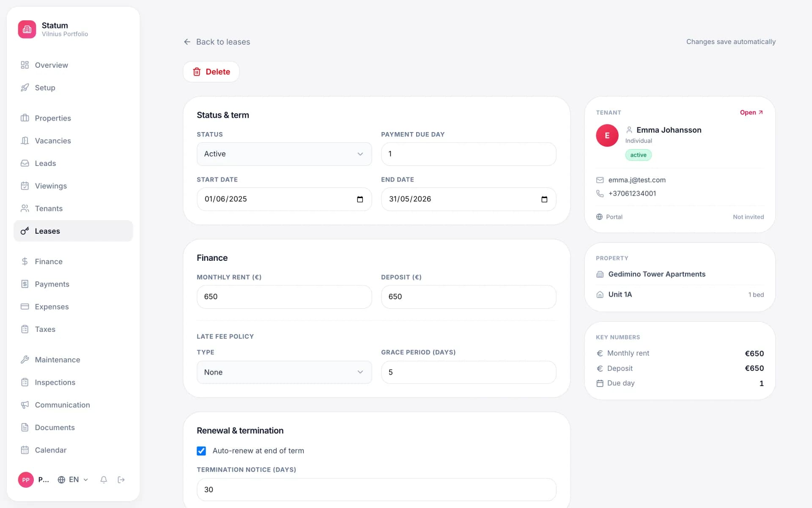The height and width of the screenshot is (508, 812).
Task: Open the Status dropdown showing Active
Action: click(284, 154)
